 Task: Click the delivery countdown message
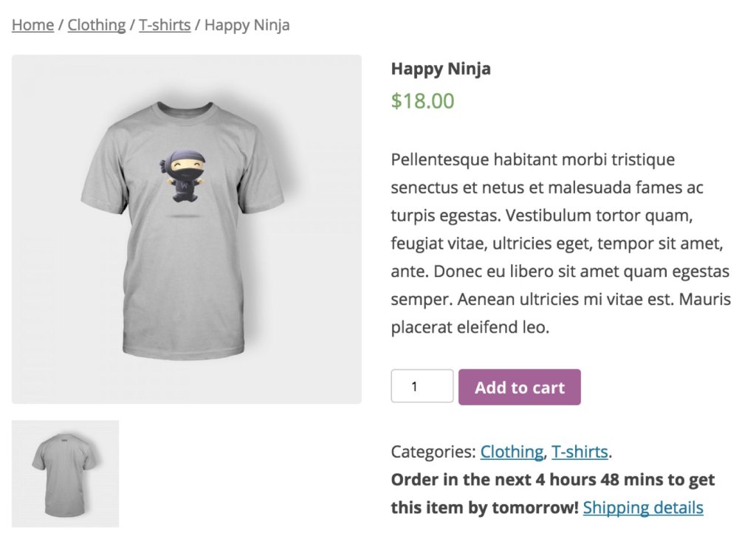tap(551, 479)
